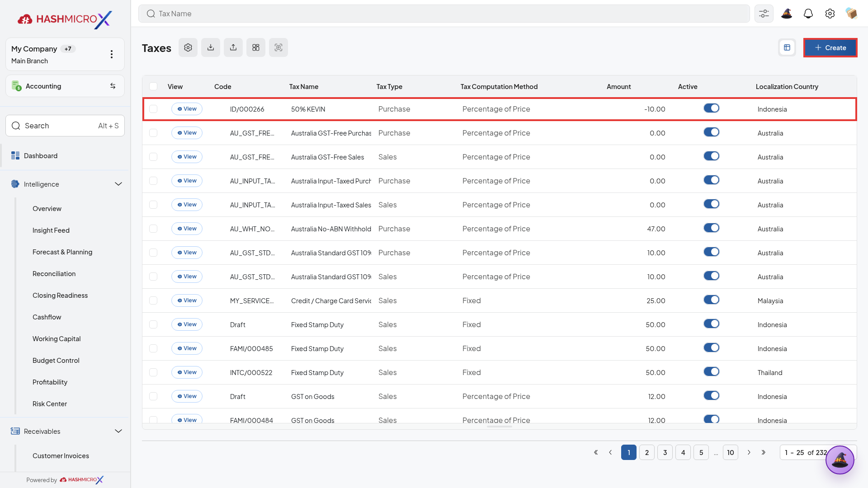Open the top-right settings gear
Image resolution: width=868 pixels, height=488 pixels.
[x=830, y=14]
